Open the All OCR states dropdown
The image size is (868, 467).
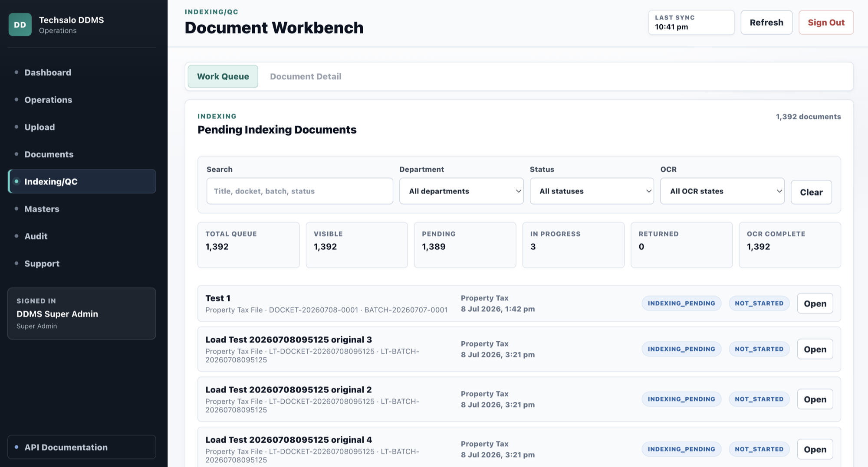(x=722, y=191)
